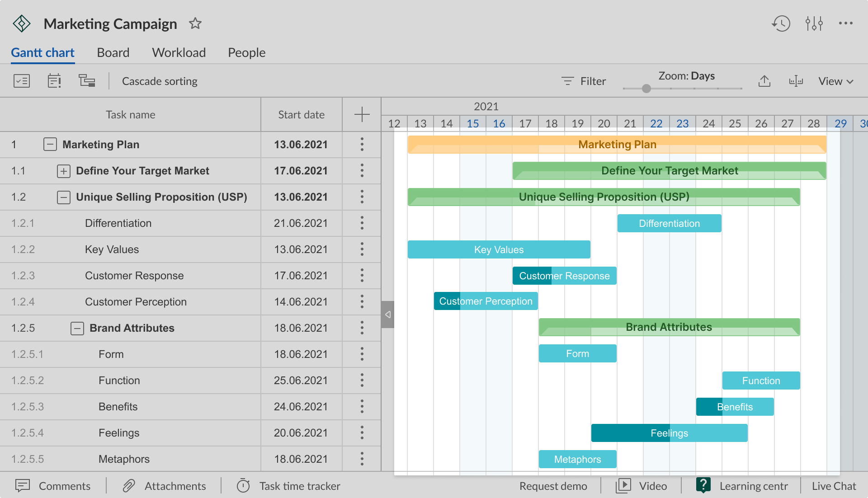
Task: Open the row menu for Key Values task
Action: point(361,249)
